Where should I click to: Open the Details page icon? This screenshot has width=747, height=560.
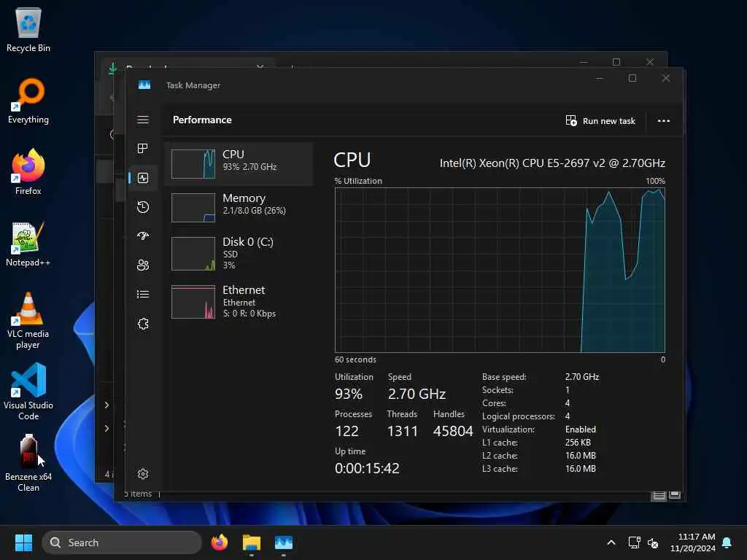143,295
